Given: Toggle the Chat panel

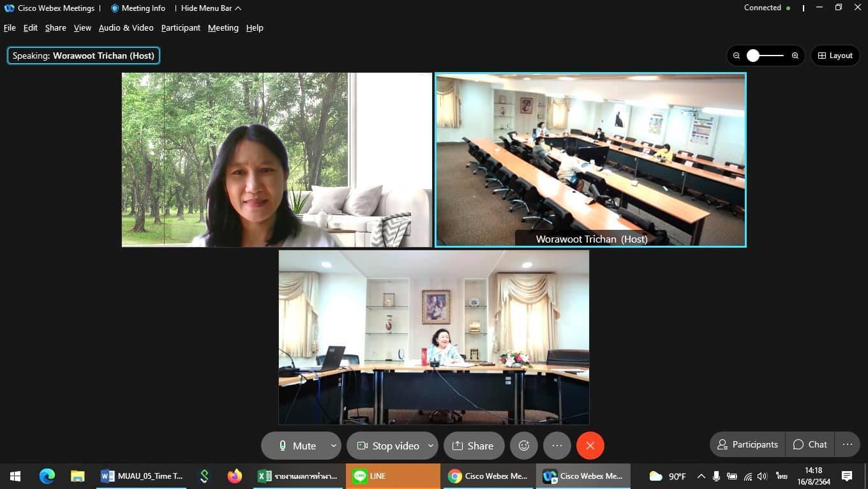Looking at the screenshot, I should (x=810, y=444).
